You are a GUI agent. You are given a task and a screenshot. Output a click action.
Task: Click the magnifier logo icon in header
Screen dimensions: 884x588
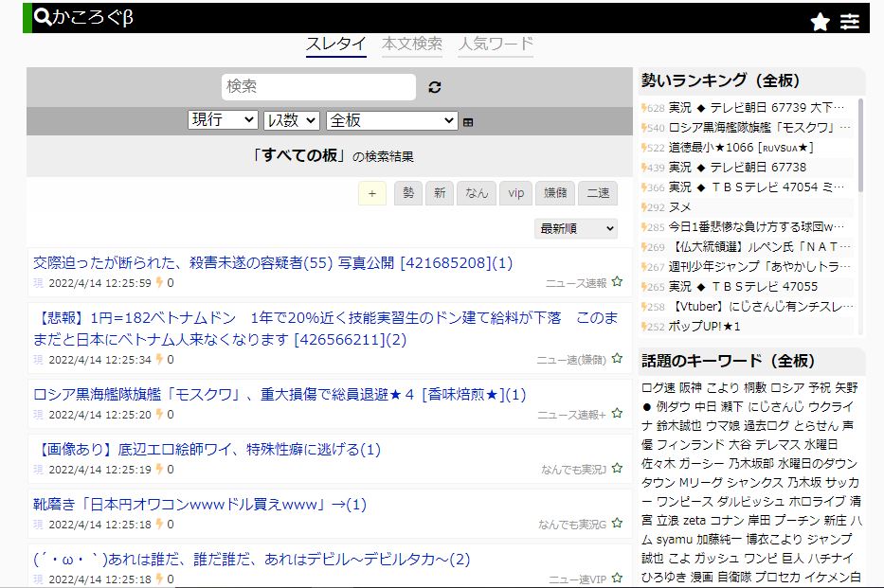(x=43, y=17)
